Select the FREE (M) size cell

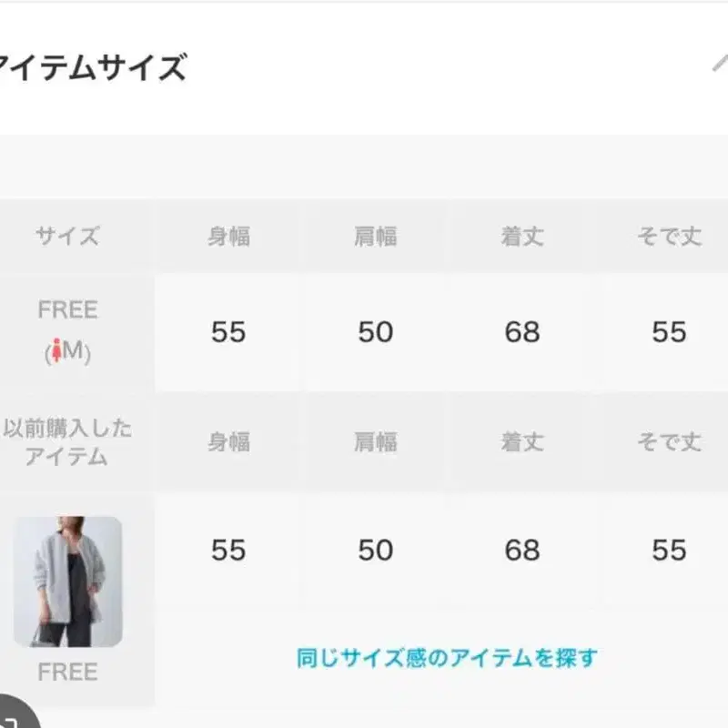(x=67, y=331)
